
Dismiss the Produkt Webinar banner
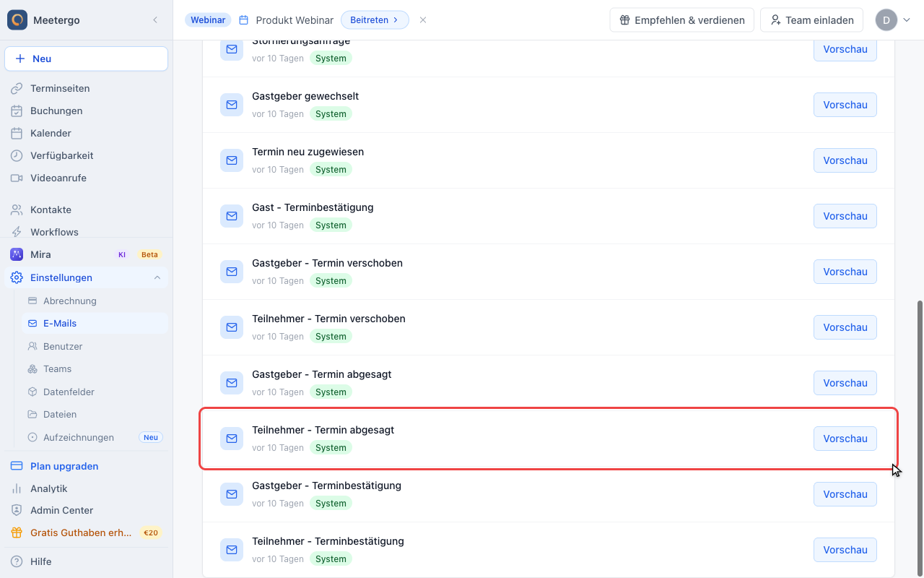(x=423, y=20)
